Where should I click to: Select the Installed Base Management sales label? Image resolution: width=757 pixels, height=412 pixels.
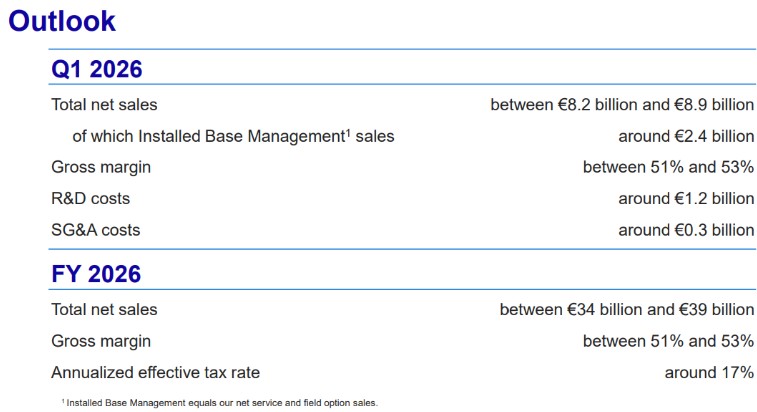233,136
